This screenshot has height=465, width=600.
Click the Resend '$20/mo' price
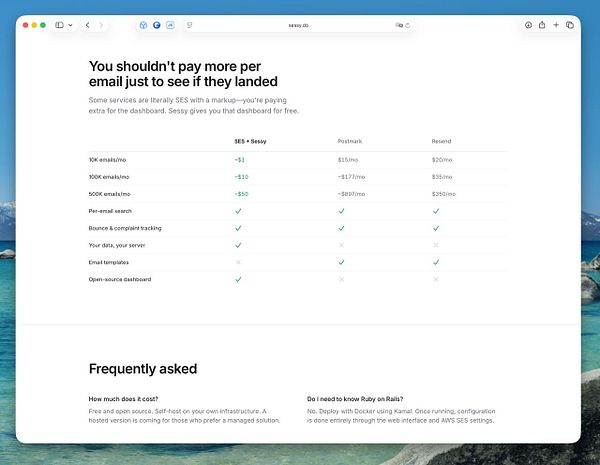pyautogui.click(x=442, y=160)
